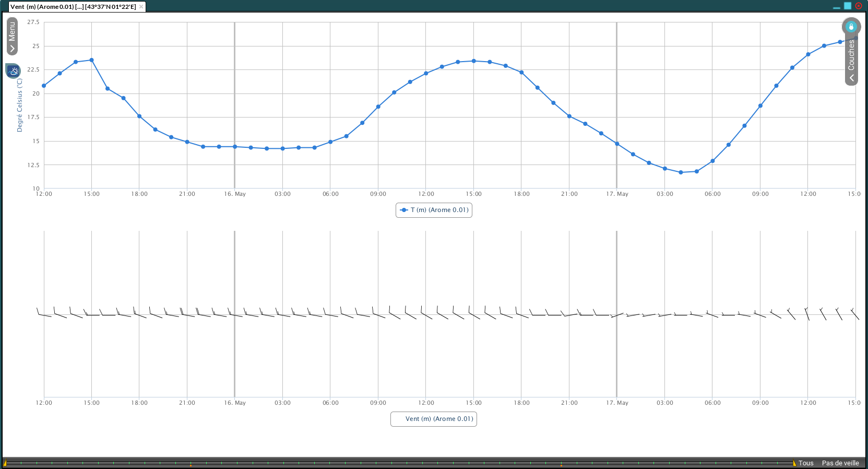Close the Vent (m) Arome tab
This screenshot has height=469, width=868.
141,7
